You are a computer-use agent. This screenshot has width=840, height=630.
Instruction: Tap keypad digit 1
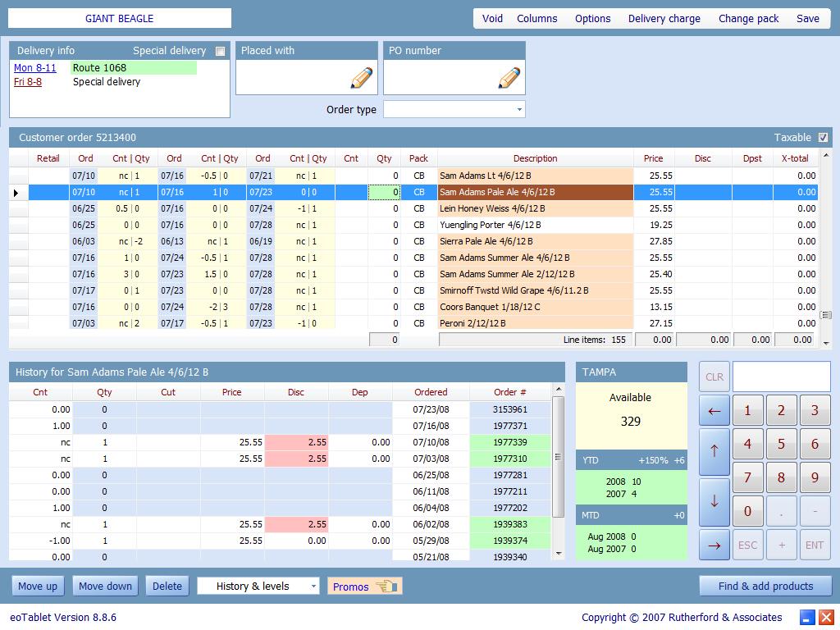[748, 411]
